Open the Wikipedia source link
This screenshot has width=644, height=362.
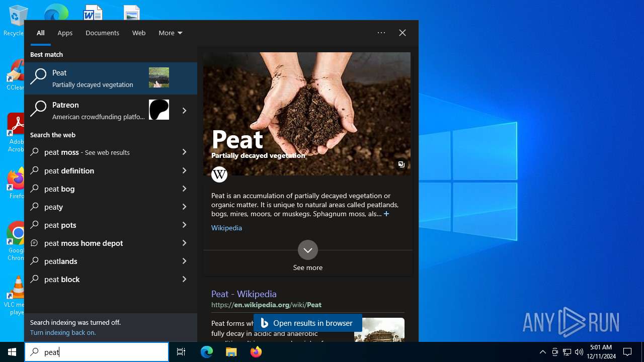pos(226,228)
